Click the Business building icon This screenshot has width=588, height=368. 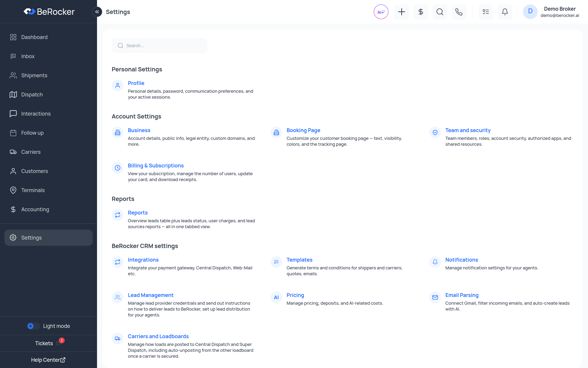pyautogui.click(x=118, y=133)
